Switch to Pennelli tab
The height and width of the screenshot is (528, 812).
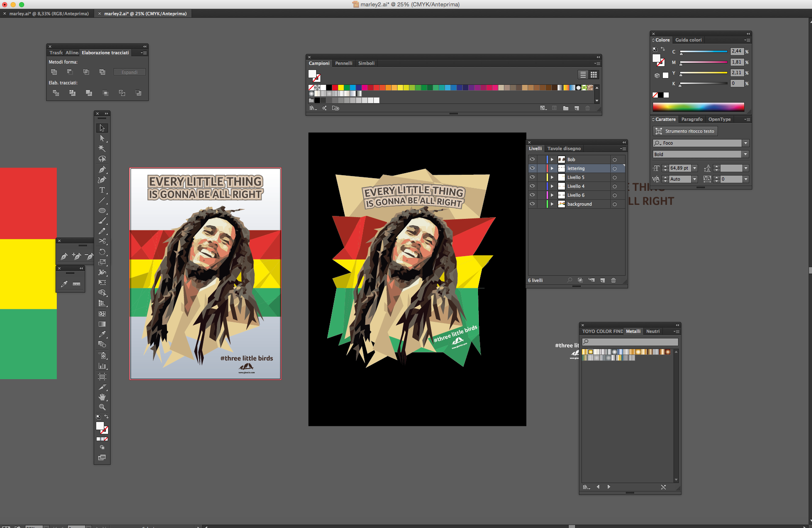point(343,63)
